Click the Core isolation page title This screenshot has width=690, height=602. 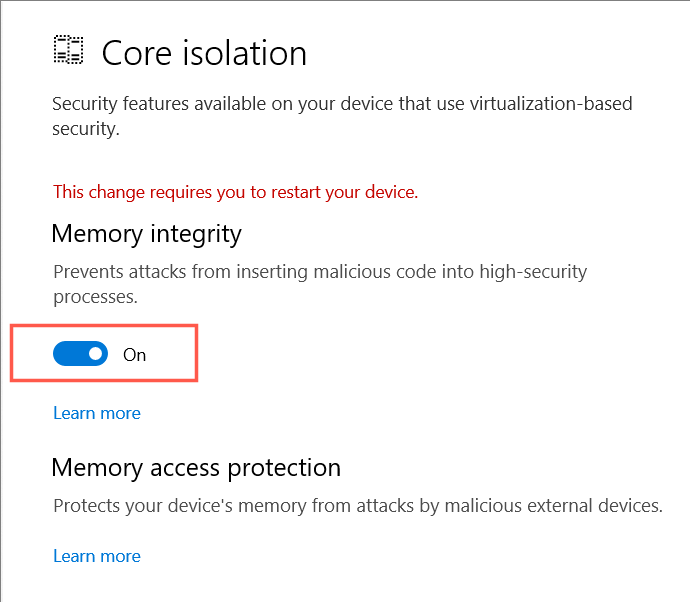[204, 53]
